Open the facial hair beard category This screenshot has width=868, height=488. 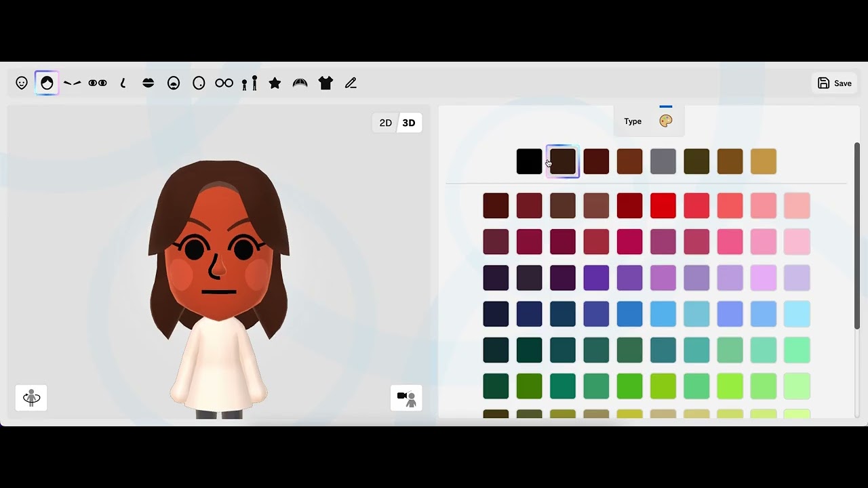[174, 83]
